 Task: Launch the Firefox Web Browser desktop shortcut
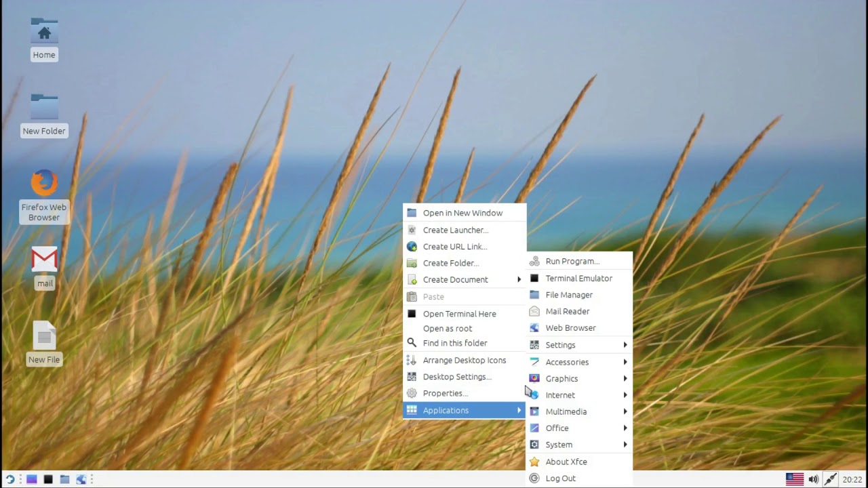click(44, 195)
